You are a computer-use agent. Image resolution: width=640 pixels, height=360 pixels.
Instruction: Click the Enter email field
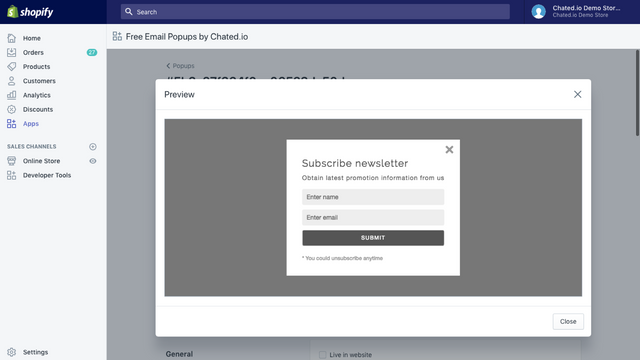(373, 218)
